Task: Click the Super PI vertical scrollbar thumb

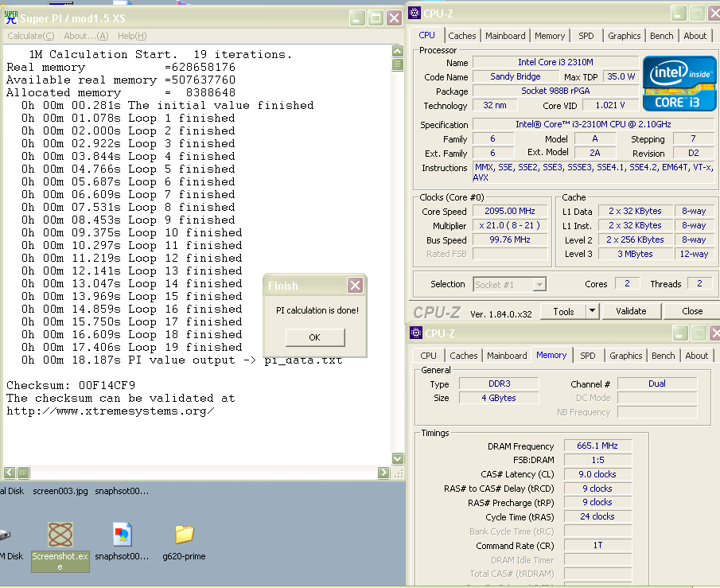Action: point(398,64)
